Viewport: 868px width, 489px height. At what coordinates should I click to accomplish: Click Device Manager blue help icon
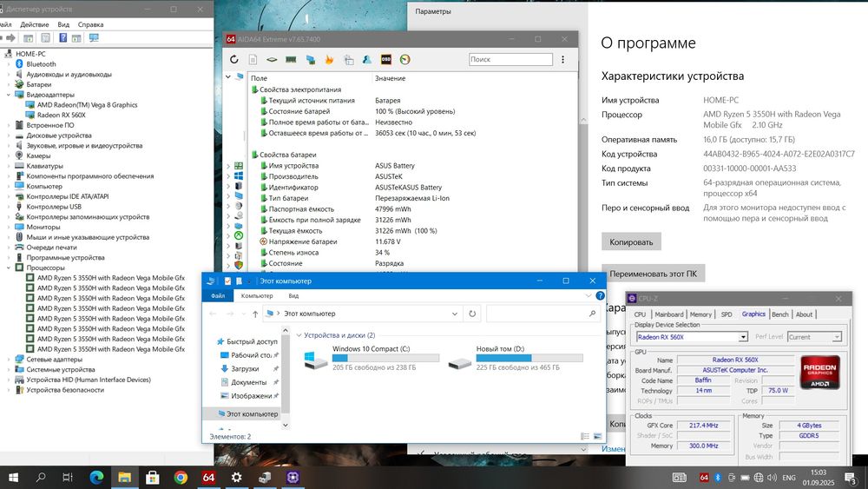click(x=63, y=37)
